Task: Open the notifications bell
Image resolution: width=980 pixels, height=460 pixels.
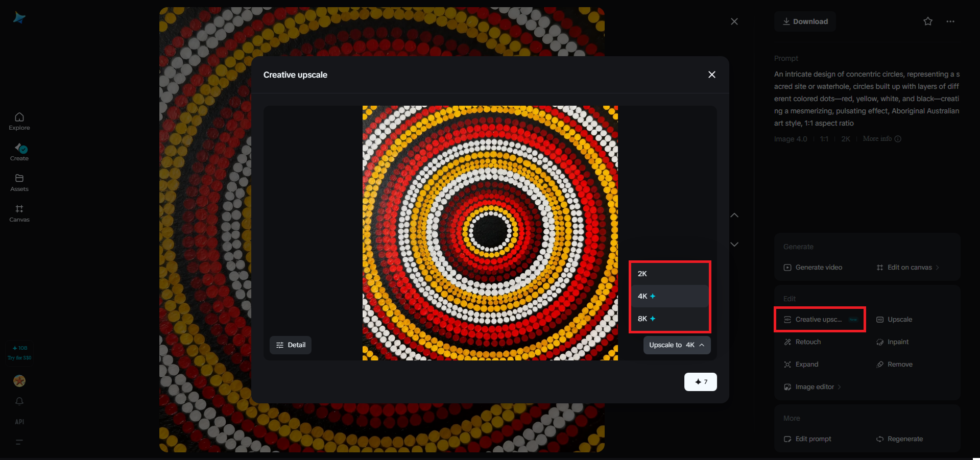Action: 19,401
